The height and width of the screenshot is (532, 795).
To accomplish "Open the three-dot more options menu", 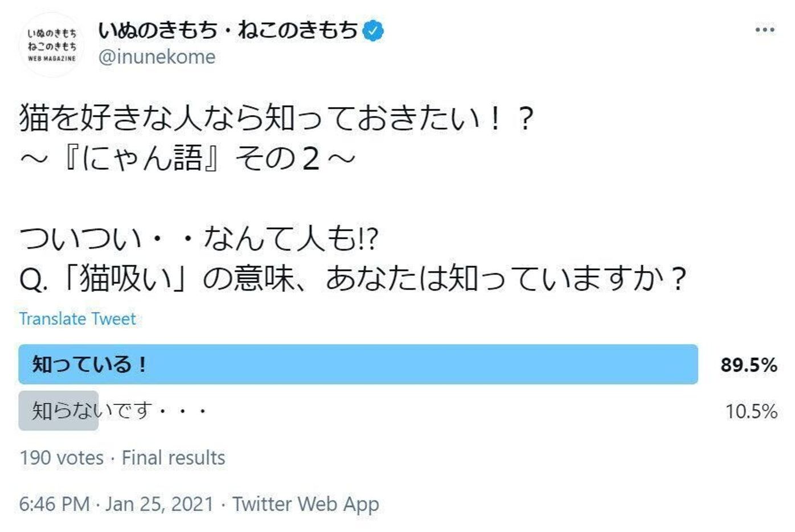I will click(764, 30).
